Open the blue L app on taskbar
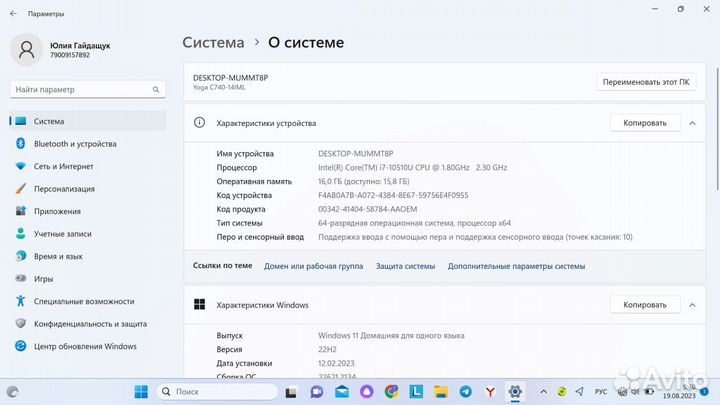The image size is (720, 405). click(x=416, y=392)
